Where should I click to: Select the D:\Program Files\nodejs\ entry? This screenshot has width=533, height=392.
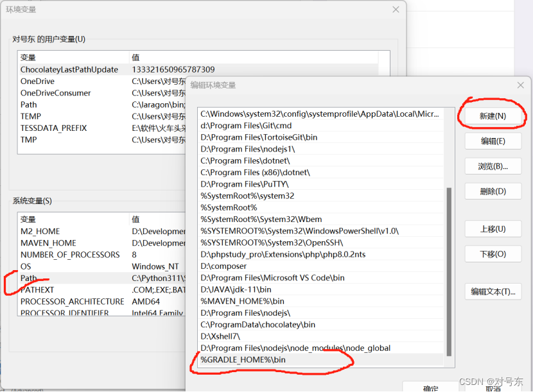point(320,313)
